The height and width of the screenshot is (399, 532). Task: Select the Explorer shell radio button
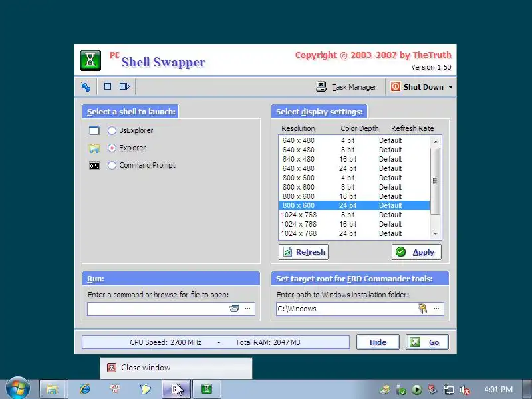coord(112,148)
